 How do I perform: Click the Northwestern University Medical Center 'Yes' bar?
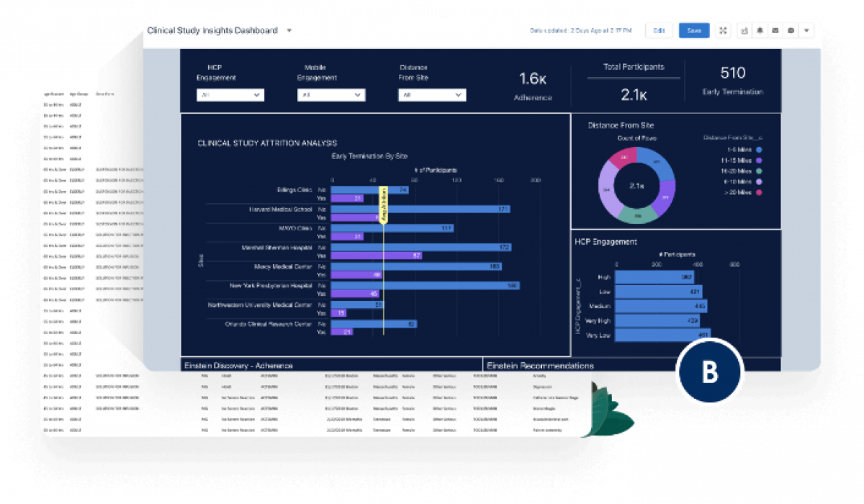coord(339,313)
